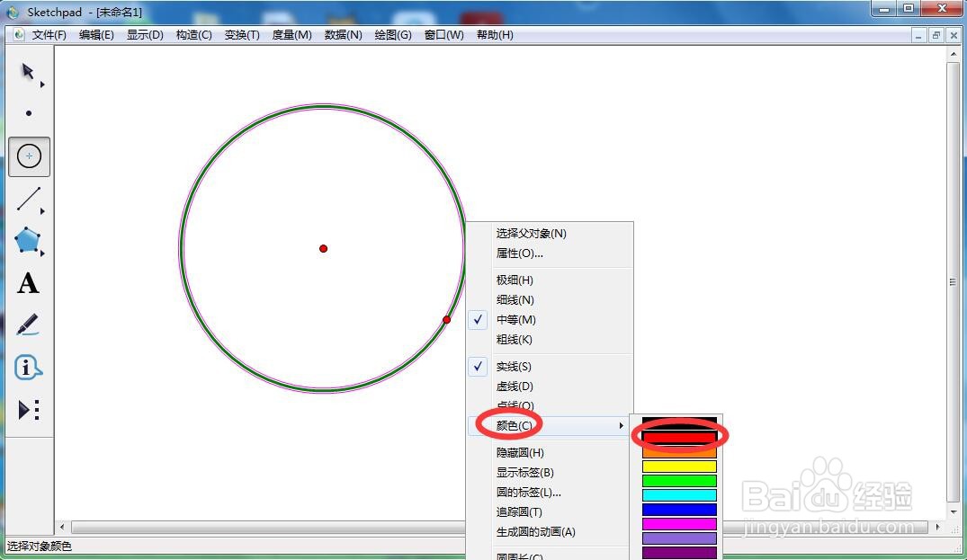
Task: Switch line style to 虚线
Action: [515, 386]
